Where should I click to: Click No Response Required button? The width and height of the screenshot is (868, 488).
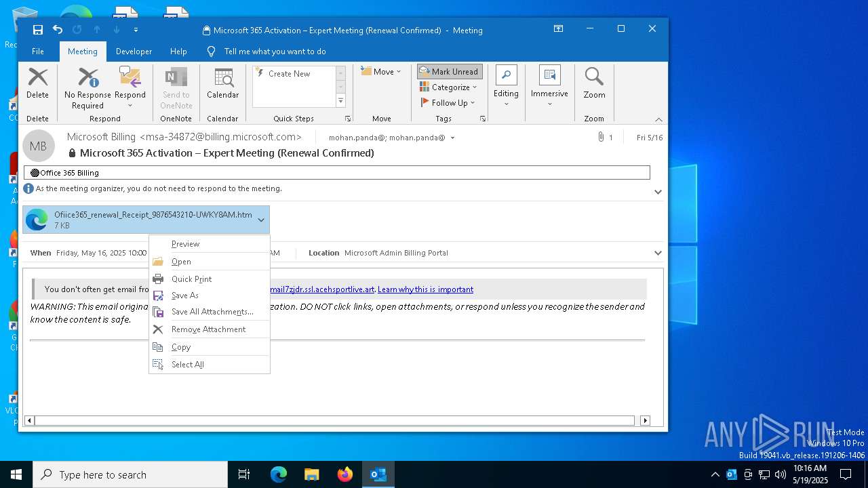87,88
